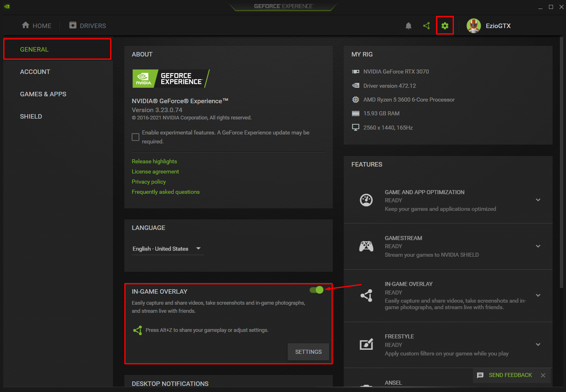Go to the HOME tab
The height and width of the screenshot is (392, 566).
[x=37, y=26]
